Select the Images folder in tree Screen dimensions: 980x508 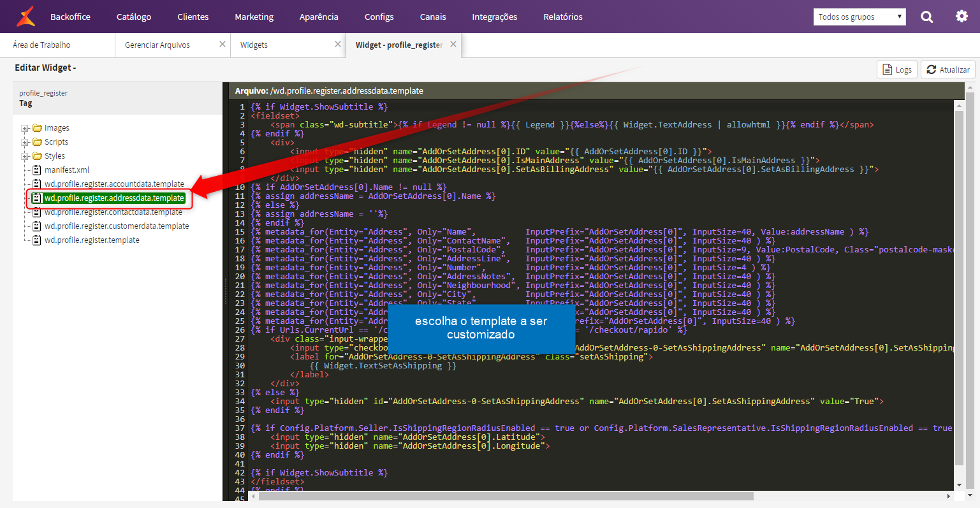pyautogui.click(x=57, y=128)
